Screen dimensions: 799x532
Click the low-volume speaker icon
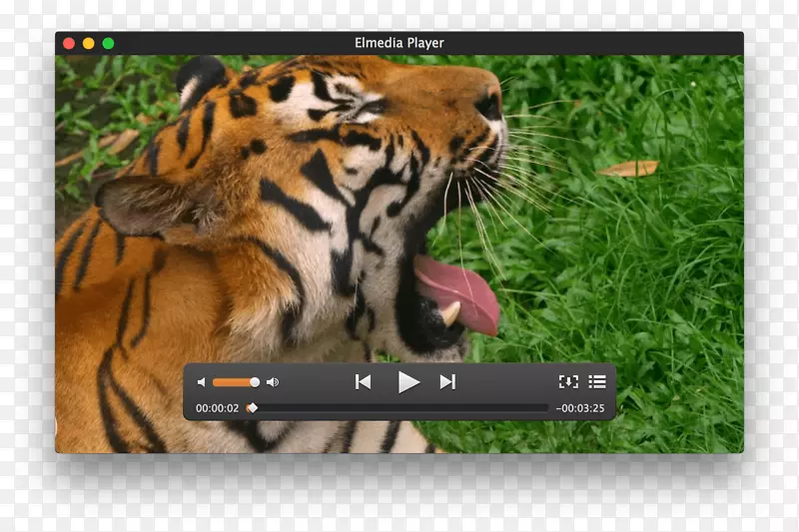pos(201,382)
